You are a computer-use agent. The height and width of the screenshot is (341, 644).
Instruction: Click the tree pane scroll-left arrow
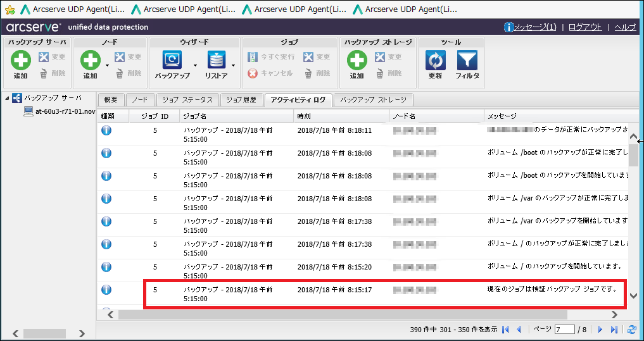tap(16, 333)
